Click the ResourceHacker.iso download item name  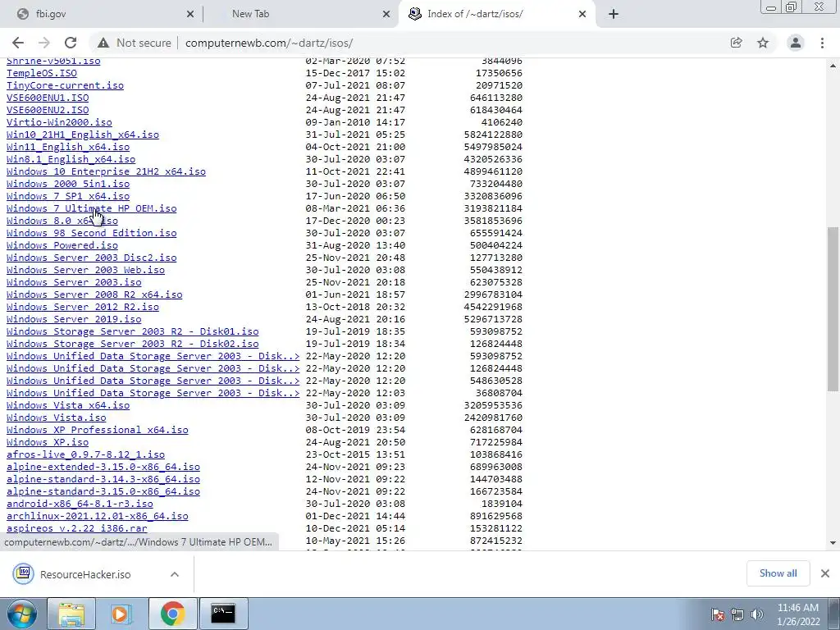pyautogui.click(x=85, y=574)
